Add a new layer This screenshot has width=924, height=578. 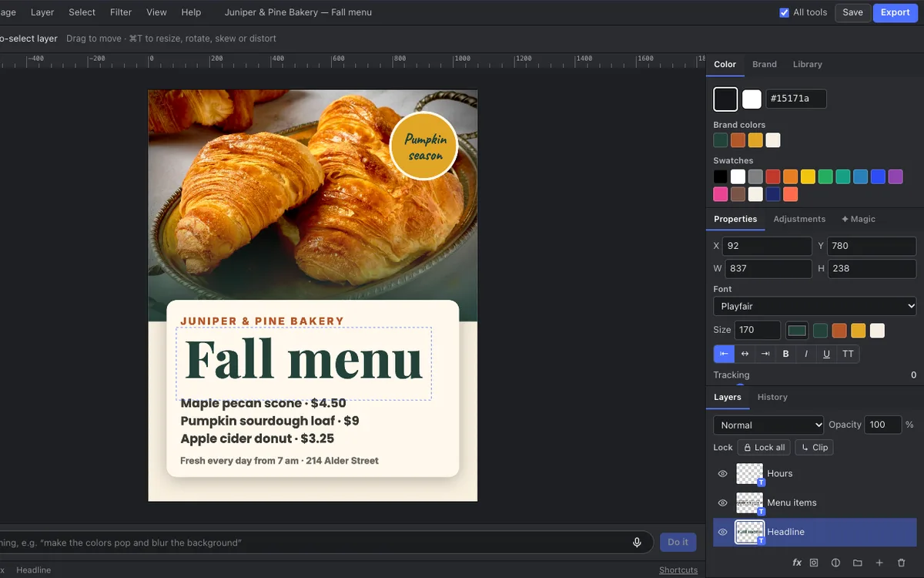[x=879, y=563]
